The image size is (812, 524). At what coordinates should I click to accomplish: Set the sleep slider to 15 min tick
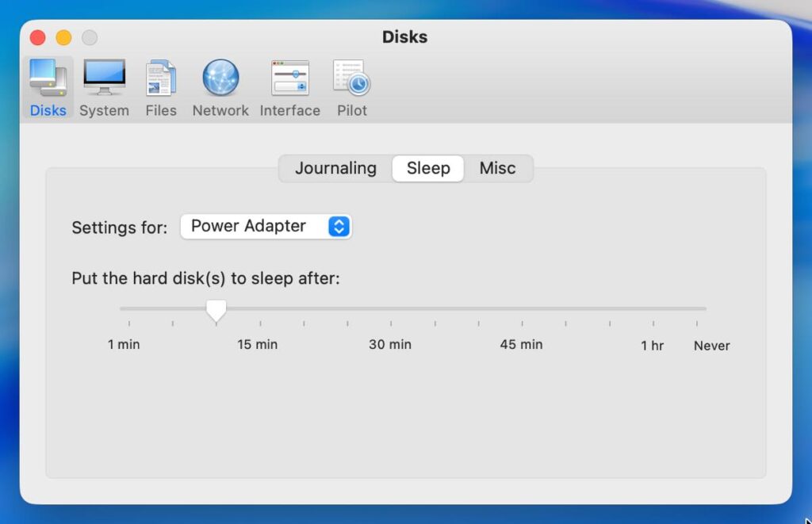260,309
